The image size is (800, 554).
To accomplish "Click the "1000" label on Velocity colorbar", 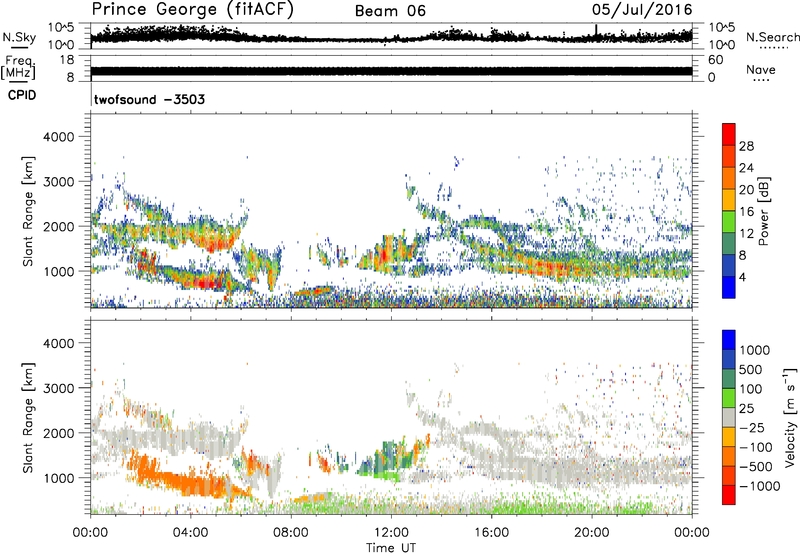I will [x=755, y=350].
